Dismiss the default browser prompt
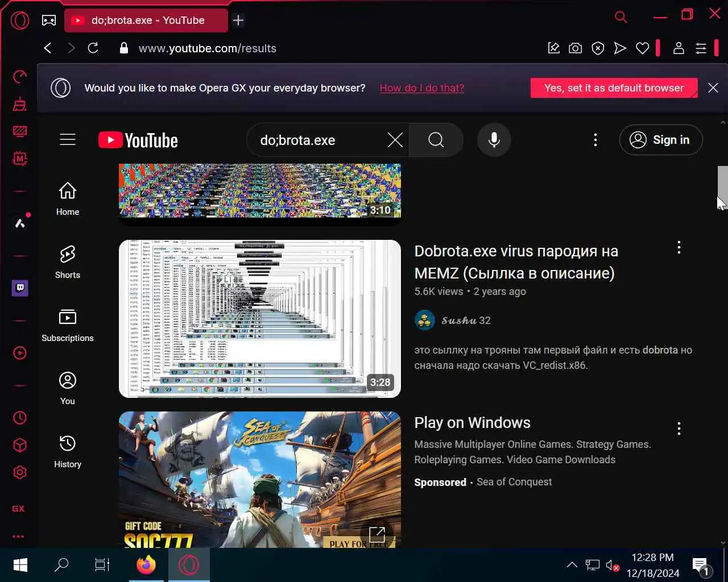The image size is (728, 582). point(713,88)
